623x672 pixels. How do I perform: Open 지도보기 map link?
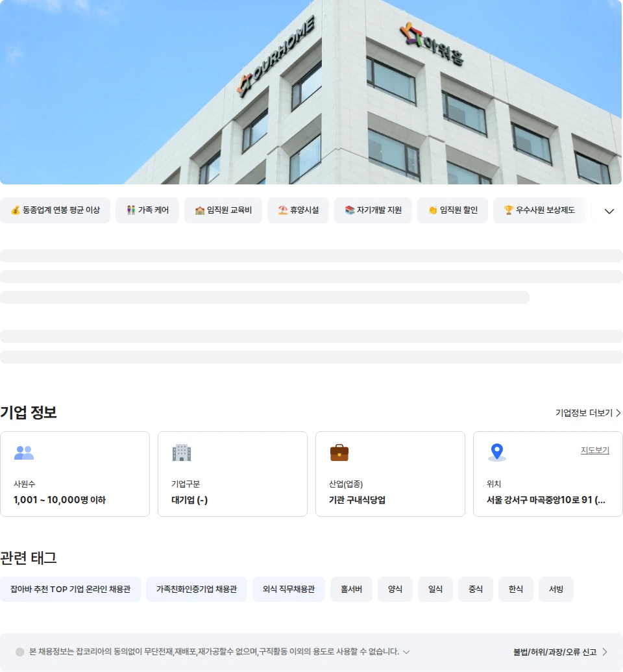pyautogui.click(x=594, y=450)
